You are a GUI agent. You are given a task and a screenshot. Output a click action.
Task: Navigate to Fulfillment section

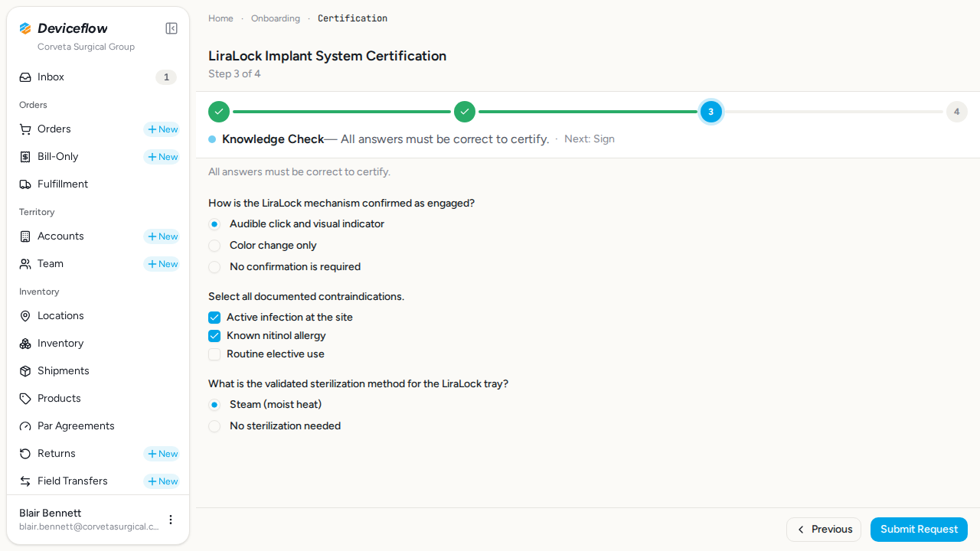tap(98, 184)
